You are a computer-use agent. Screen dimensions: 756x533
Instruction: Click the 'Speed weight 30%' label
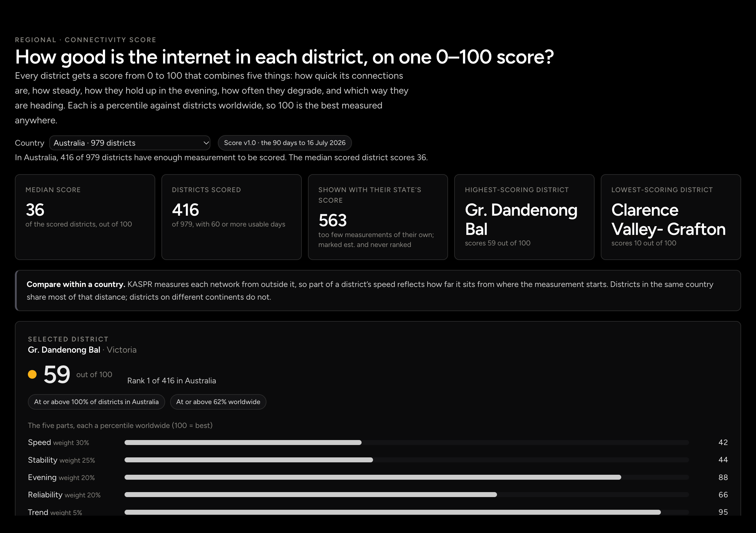pyautogui.click(x=58, y=443)
